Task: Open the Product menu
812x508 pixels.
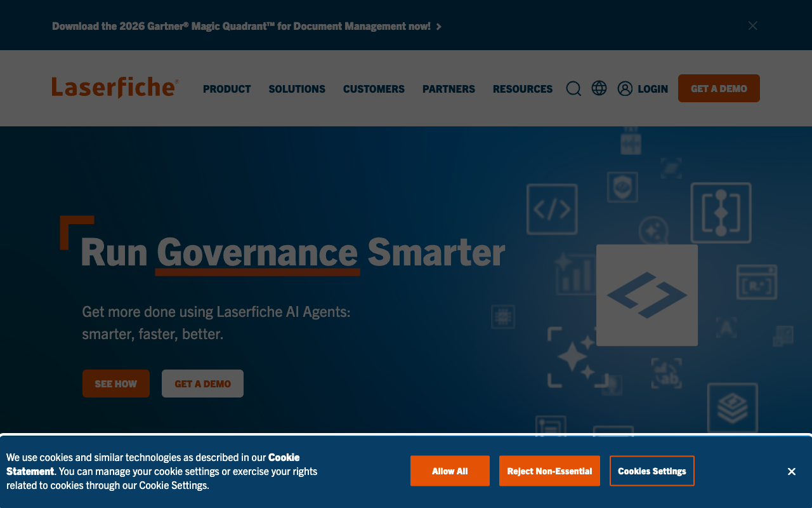Action: (x=227, y=89)
